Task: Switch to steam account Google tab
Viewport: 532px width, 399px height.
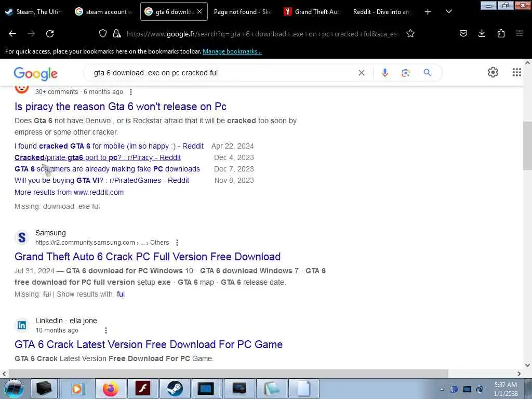Action: (103, 11)
